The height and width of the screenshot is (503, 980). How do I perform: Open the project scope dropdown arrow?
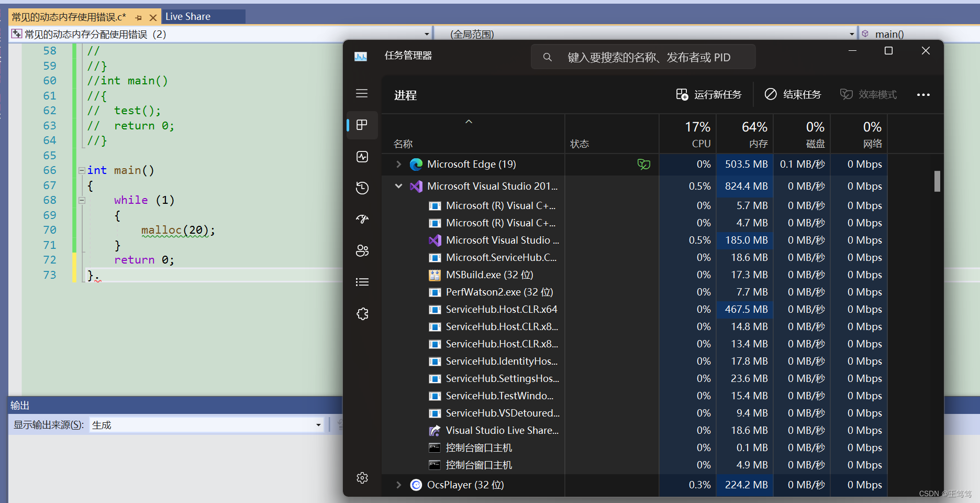coord(427,35)
